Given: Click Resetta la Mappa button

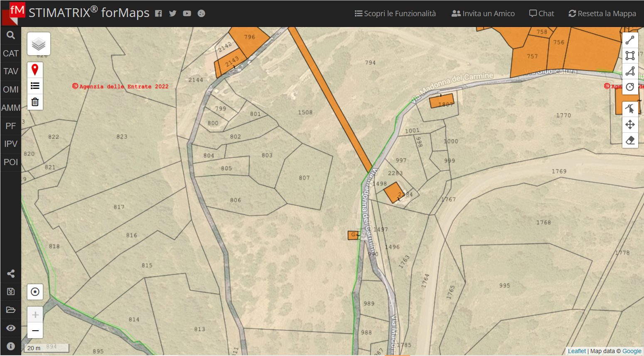Looking at the screenshot, I should click(602, 14).
